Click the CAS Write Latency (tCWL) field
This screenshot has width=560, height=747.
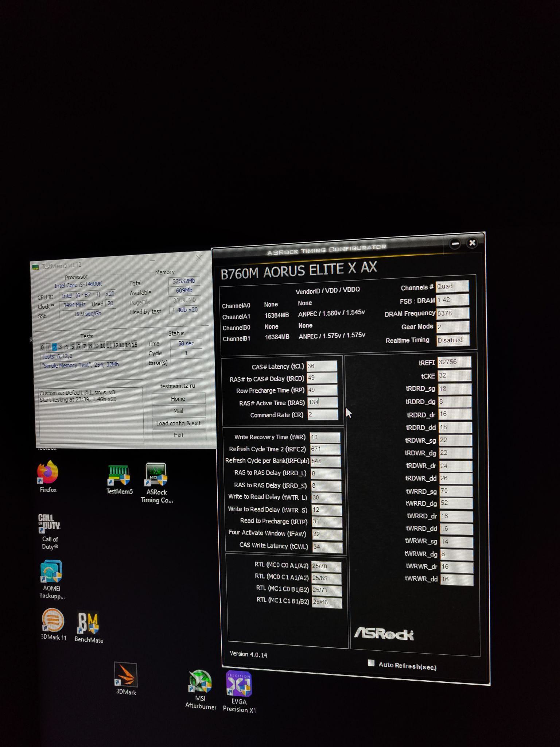[x=328, y=547]
